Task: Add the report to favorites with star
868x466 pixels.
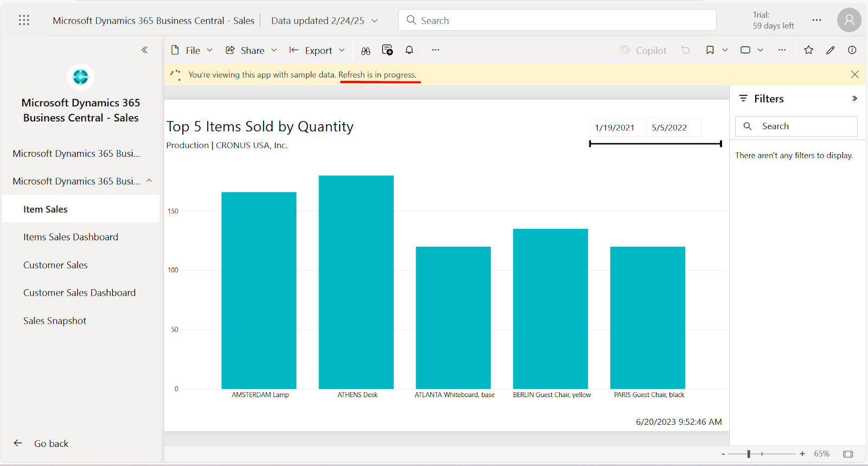Action: [808, 50]
